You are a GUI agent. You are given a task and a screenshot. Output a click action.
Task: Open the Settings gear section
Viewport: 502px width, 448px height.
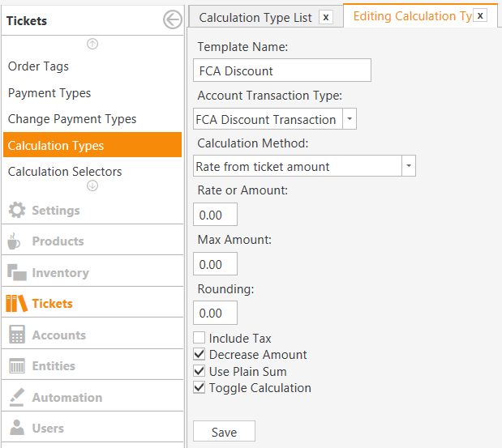[17, 210]
